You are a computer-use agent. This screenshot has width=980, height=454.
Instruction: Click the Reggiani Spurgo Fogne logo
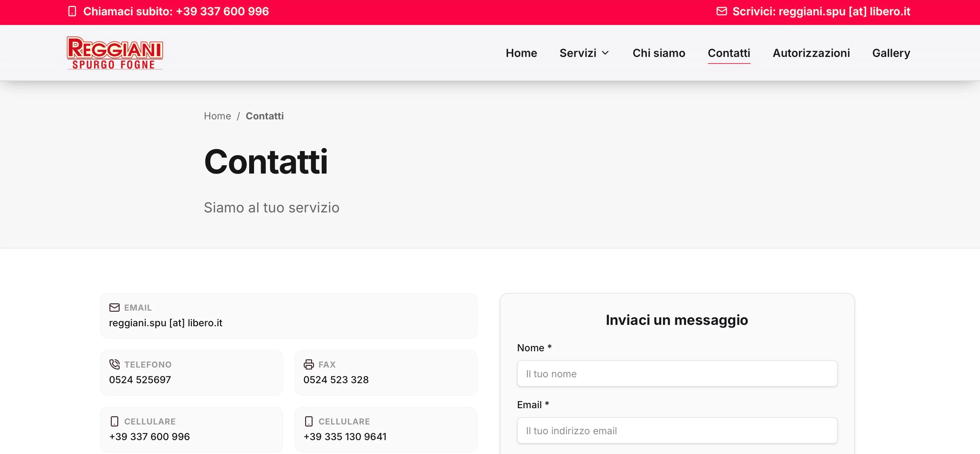(x=115, y=52)
